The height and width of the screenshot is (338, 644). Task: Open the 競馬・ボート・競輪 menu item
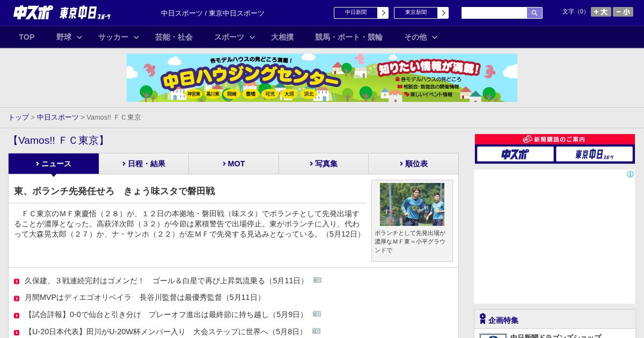click(349, 37)
